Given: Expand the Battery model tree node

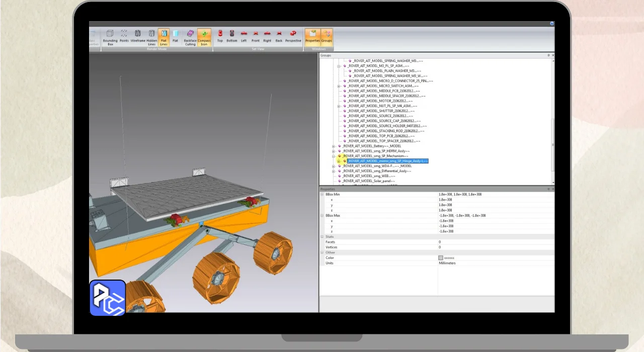Looking at the screenshot, I should click(x=333, y=146).
